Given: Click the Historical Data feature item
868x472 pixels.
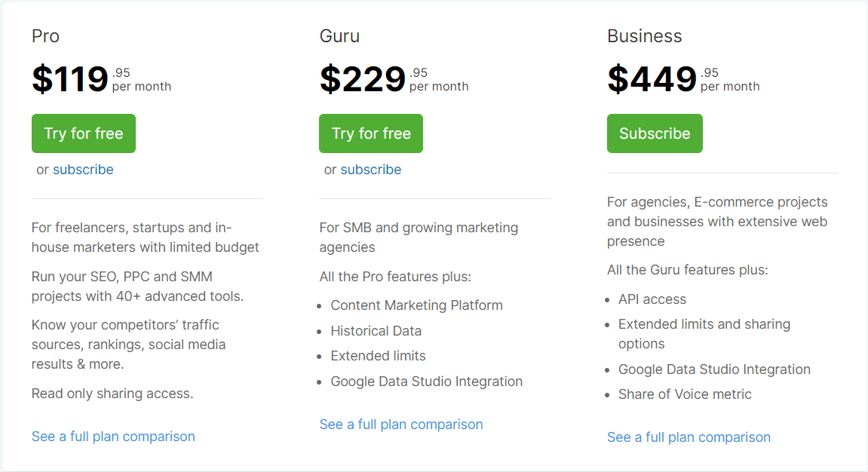Looking at the screenshot, I should point(376,331).
